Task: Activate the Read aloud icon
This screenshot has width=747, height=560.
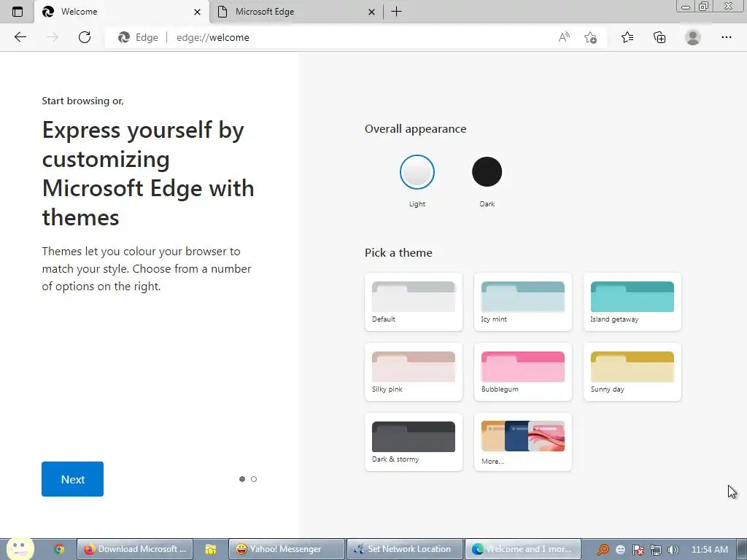Action: pos(564,37)
